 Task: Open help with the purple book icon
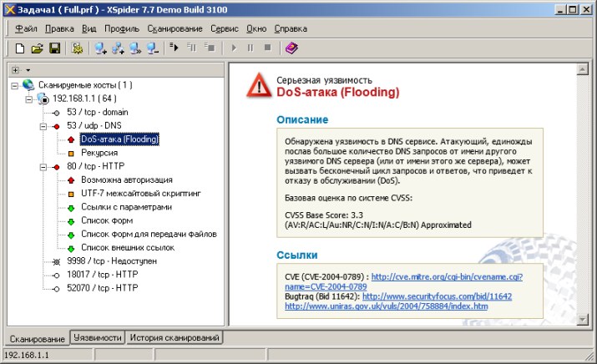click(291, 48)
